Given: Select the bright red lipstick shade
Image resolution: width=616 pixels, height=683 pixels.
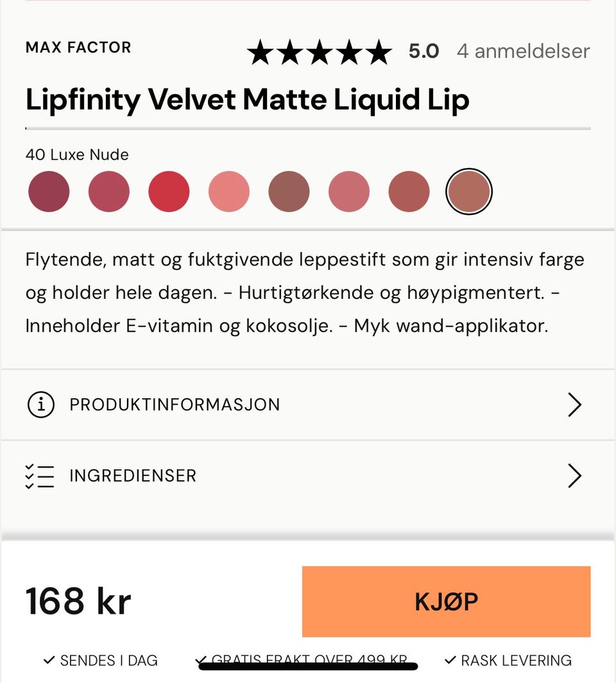Looking at the screenshot, I should pos(169,191).
